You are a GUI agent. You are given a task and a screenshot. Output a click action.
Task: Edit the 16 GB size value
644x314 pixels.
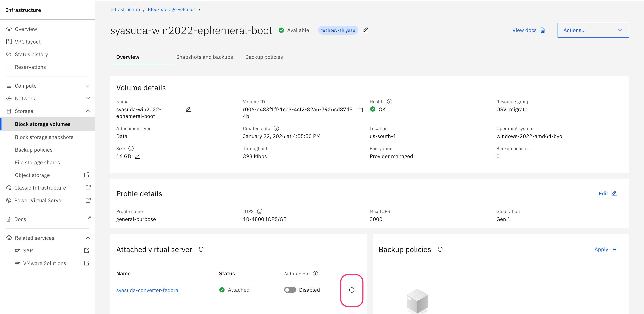138,156
